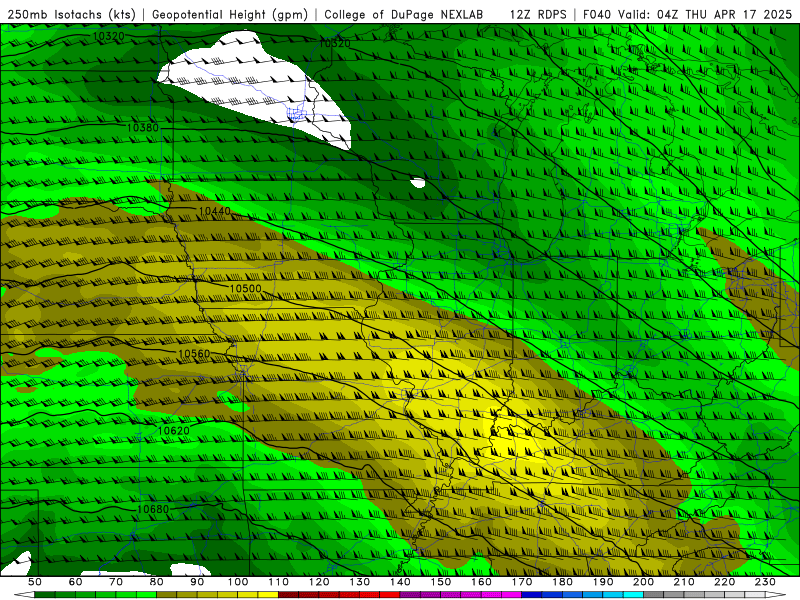Viewport: 800px width, 600px height.
Task: Click the 100 value on the color scale
Action: pos(238,582)
